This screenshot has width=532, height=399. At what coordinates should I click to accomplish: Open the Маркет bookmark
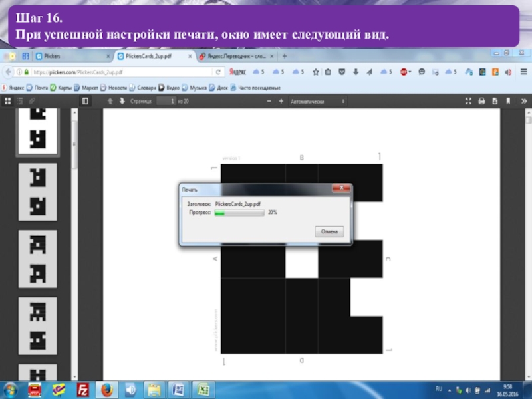pos(86,88)
